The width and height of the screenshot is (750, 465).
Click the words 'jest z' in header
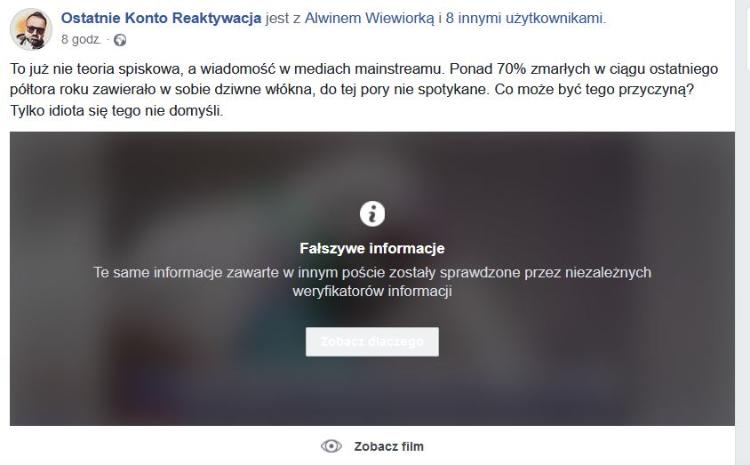click(x=283, y=18)
